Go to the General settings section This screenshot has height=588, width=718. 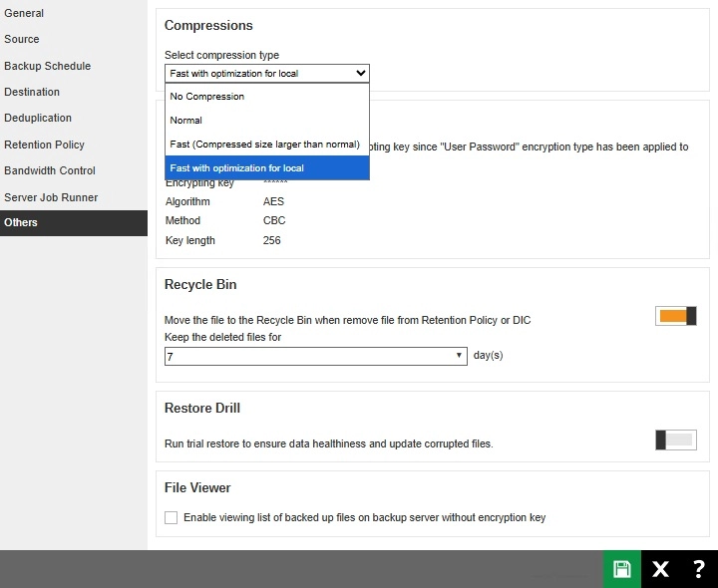click(x=24, y=14)
